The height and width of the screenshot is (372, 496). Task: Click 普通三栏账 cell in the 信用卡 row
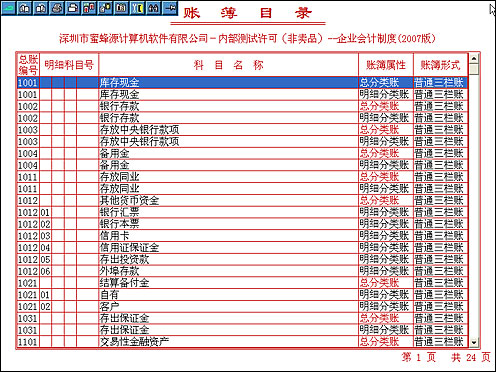click(x=440, y=236)
